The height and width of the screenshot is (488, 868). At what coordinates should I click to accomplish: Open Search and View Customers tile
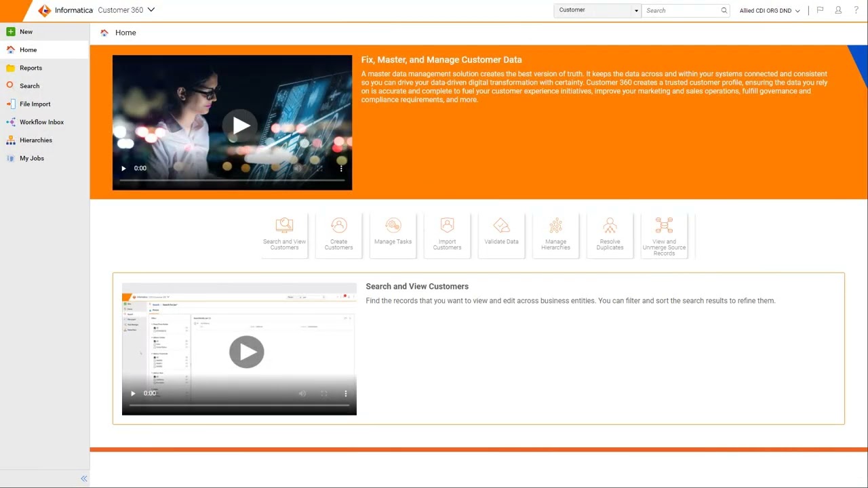click(285, 235)
